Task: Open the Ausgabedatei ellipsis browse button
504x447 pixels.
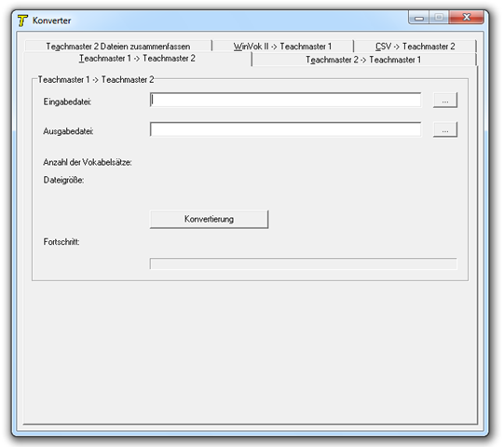Action: (x=445, y=129)
